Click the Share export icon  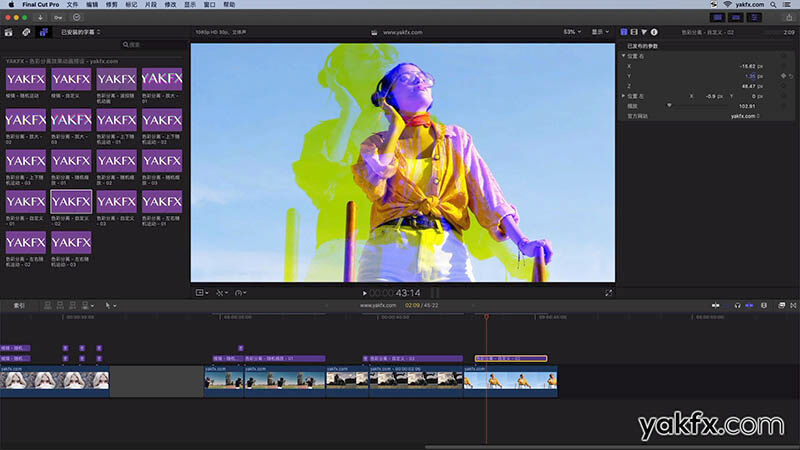pyautogui.click(x=789, y=17)
